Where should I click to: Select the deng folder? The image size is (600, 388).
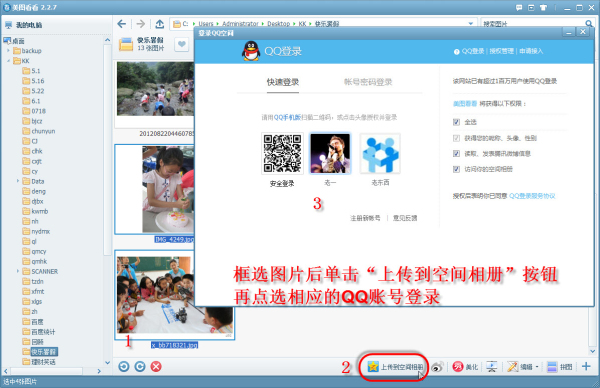(34, 191)
